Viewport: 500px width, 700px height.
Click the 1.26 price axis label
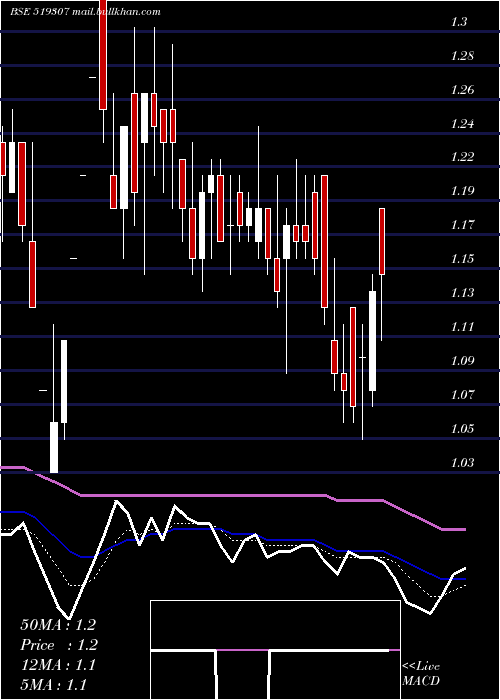coord(462,90)
